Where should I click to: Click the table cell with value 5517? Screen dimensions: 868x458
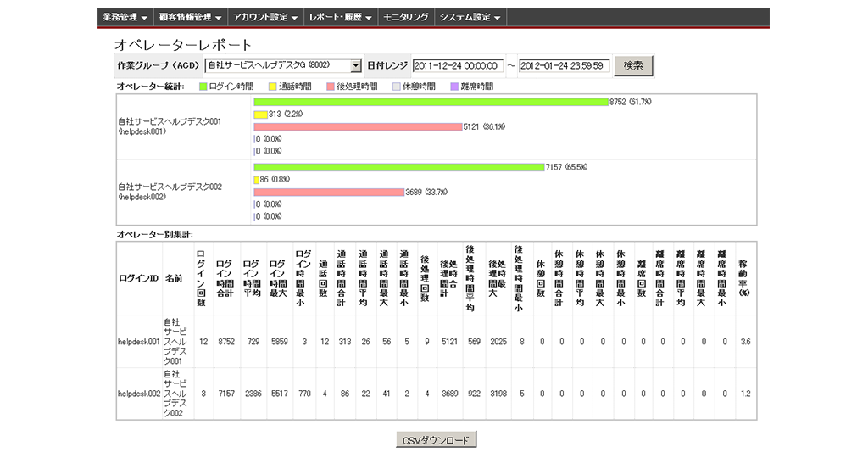point(280,394)
